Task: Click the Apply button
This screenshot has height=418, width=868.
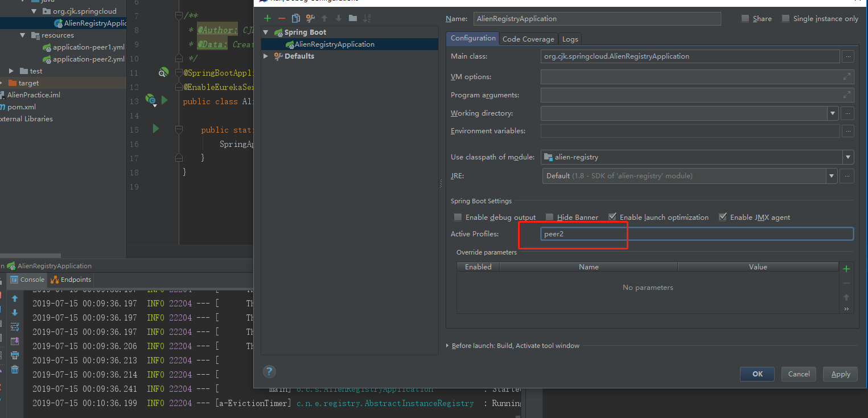Action: click(x=840, y=374)
